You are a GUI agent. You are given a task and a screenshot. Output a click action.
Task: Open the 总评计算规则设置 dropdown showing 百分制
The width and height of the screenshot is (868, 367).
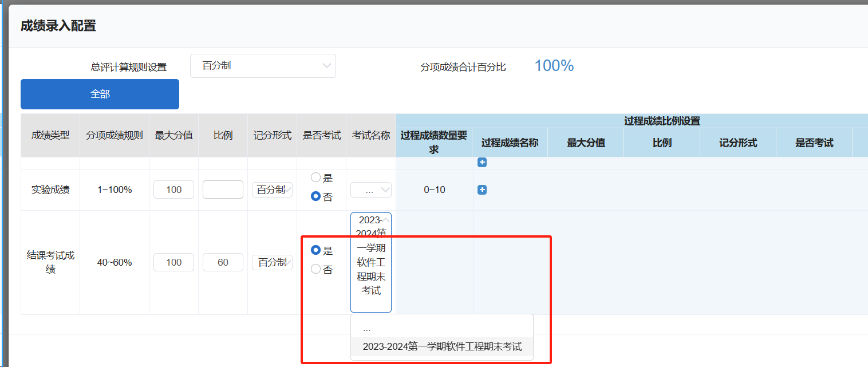pos(263,66)
